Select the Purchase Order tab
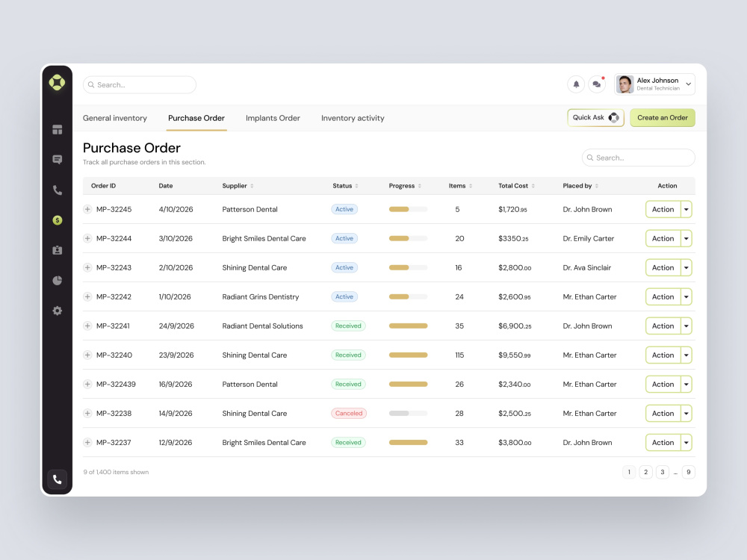This screenshot has width=747, height=560. 196,118
